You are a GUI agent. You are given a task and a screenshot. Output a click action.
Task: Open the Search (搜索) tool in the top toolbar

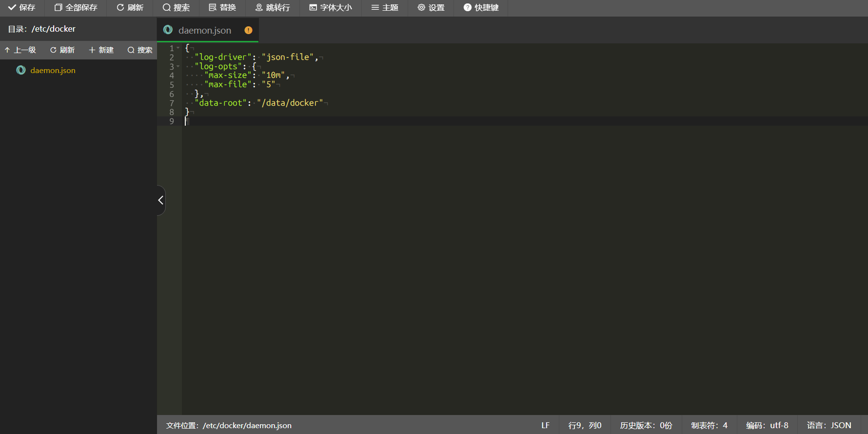(176, 8)
